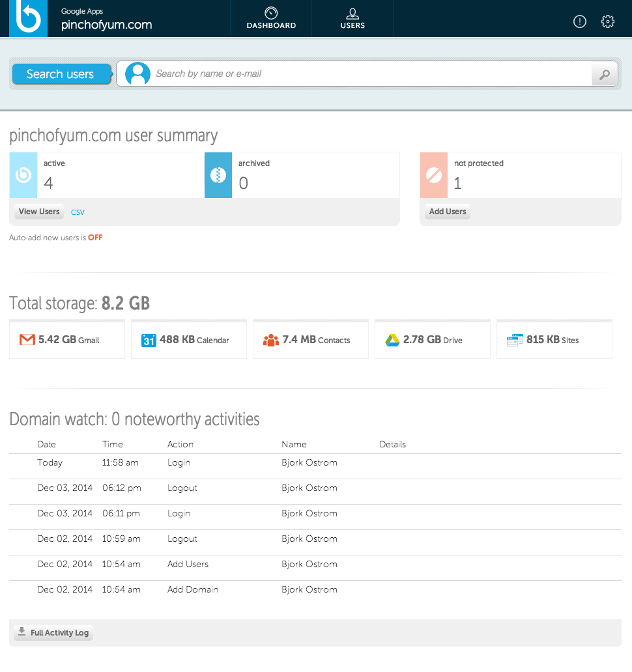The width and height of the screenshot is (632, 672).
Task: Select the 5.42 GB Gmail storage card
Action: pyautogui.click(x=67, y=339)
